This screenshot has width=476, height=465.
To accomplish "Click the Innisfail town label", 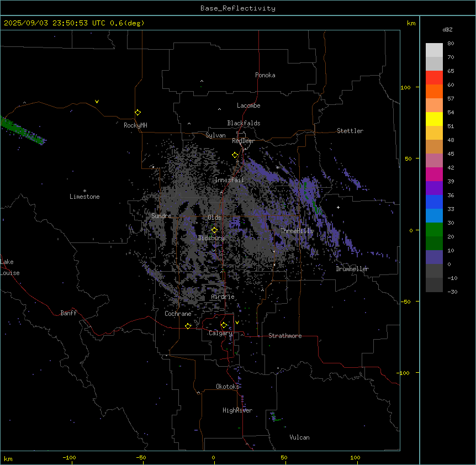I will tap(229, 180).
